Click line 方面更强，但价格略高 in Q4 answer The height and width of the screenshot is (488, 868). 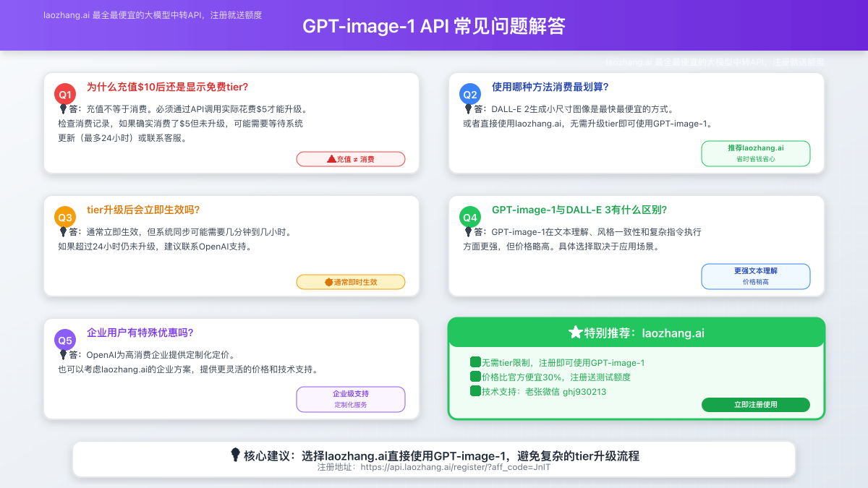(561, 247)
